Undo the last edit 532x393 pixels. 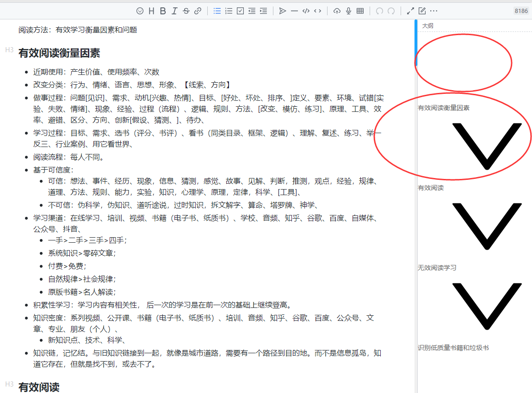click(x=379, y=11)
